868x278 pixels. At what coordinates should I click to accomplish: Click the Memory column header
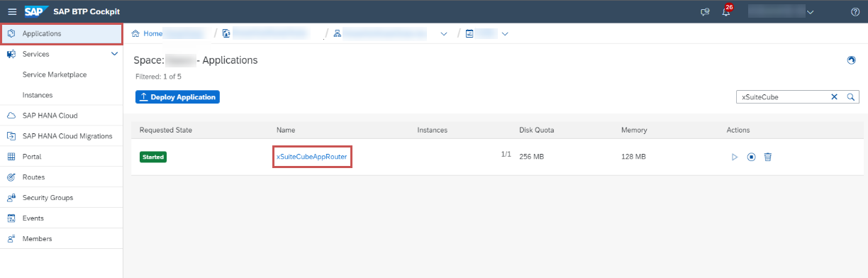634,130
